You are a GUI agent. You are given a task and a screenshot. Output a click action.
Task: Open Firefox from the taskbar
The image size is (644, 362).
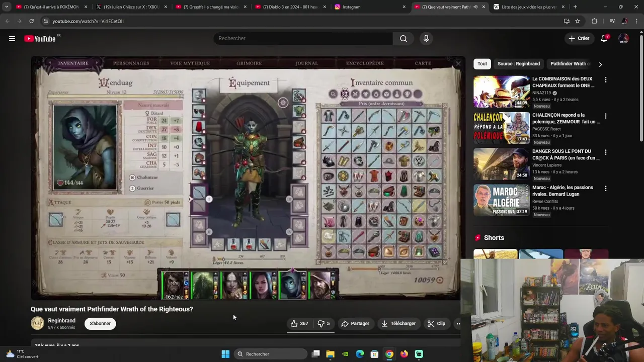click(404, 354)
